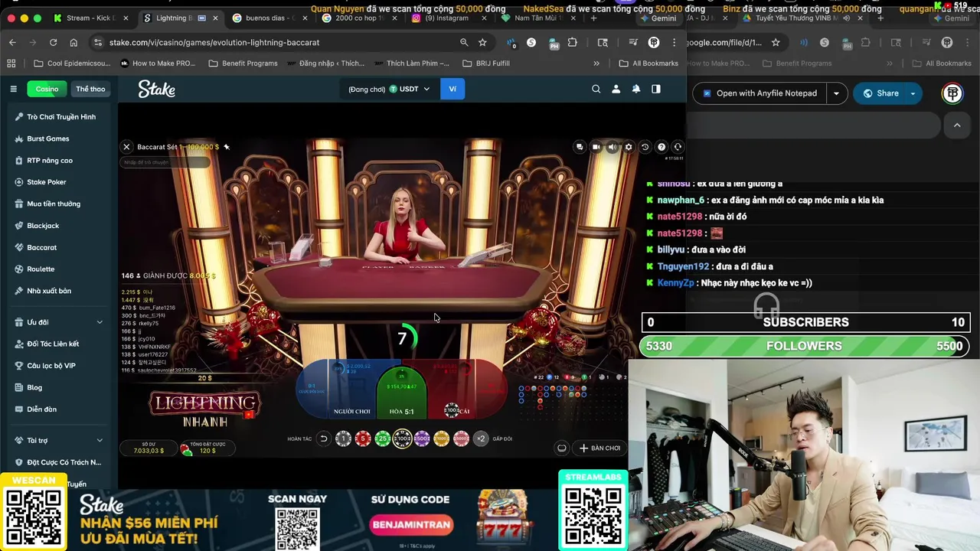Open the game settings gear
This screenshot has width=980, height=551.
point(629,147)
